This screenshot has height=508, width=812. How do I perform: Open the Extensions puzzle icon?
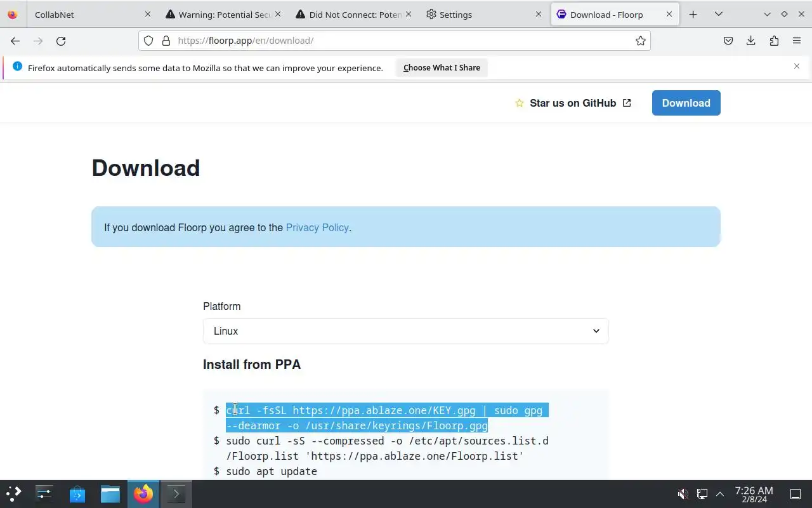[x=774, y=41]
